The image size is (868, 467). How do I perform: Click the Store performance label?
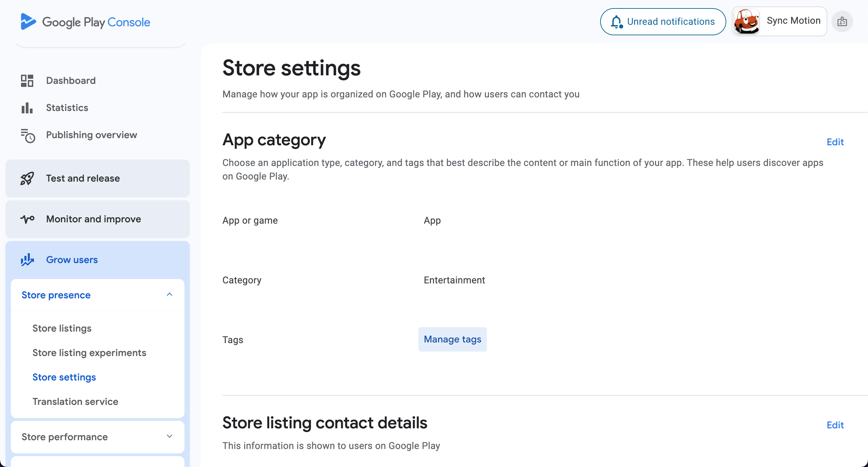[65, 437]
